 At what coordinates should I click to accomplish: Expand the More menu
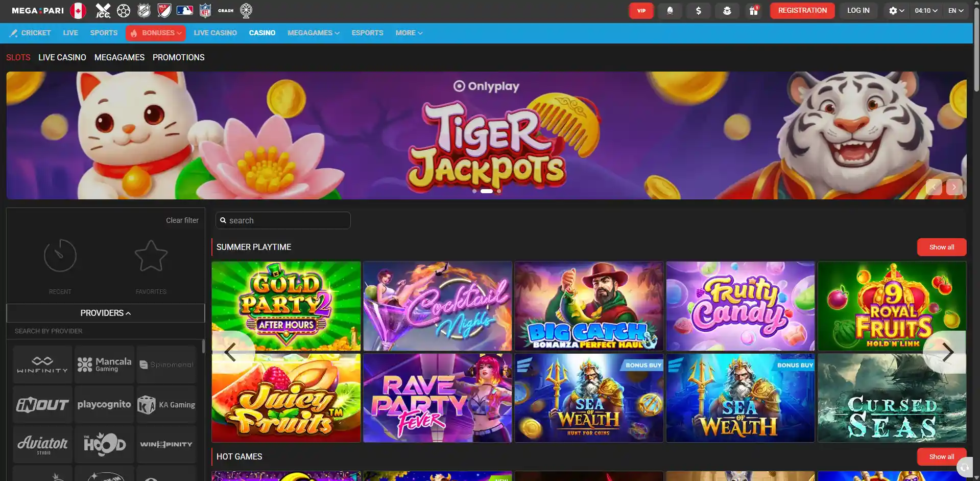point(409,33)
